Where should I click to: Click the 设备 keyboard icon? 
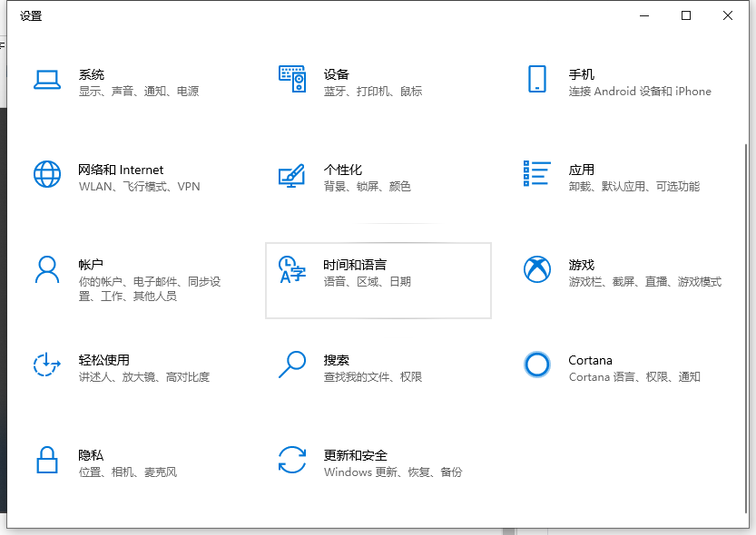(292, 80)
